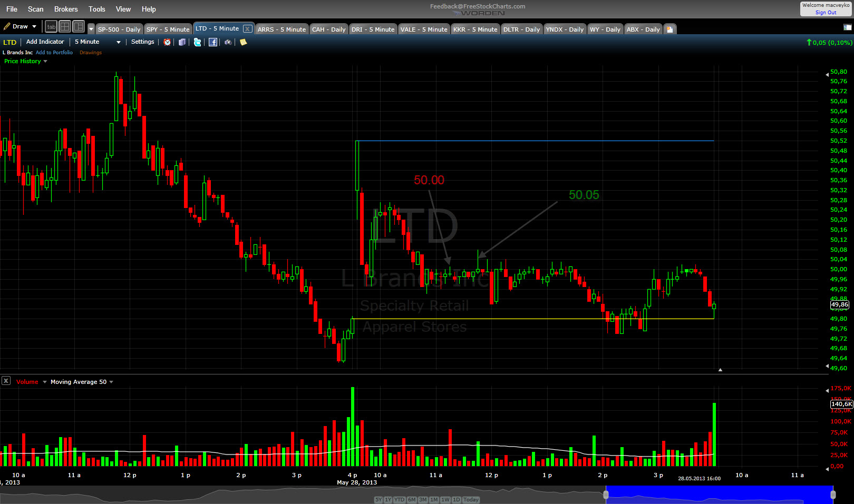Viewport: 854px width, 504px height.
Task: Click the price scale bottom arrow marker
Action: [827, 366]
